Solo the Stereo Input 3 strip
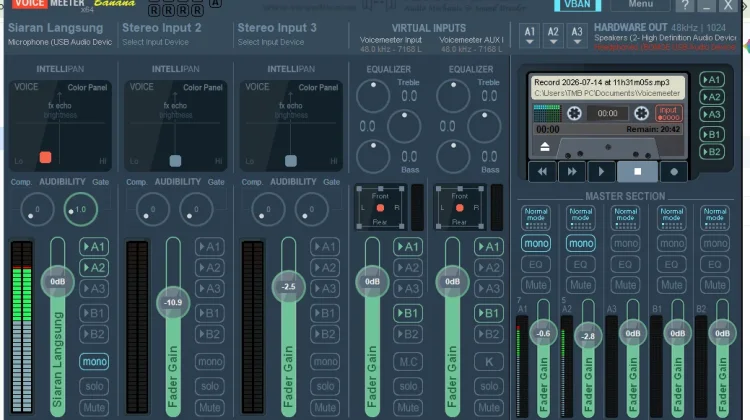The width and height of the screenshot is (750, 420). pos(325,386)
